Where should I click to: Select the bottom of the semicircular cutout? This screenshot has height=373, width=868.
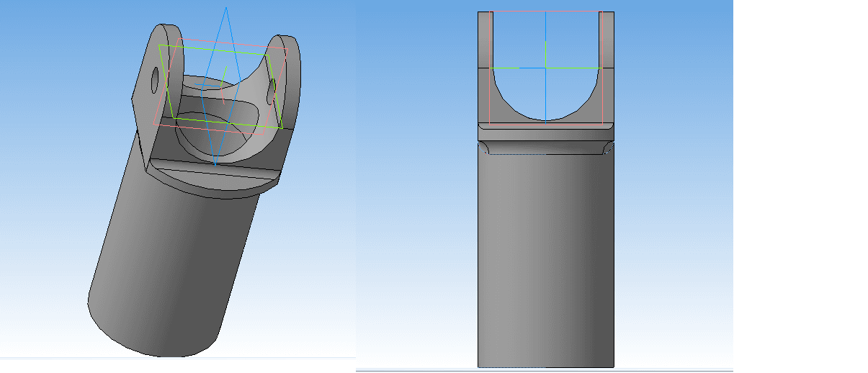[x=546, y=118]
